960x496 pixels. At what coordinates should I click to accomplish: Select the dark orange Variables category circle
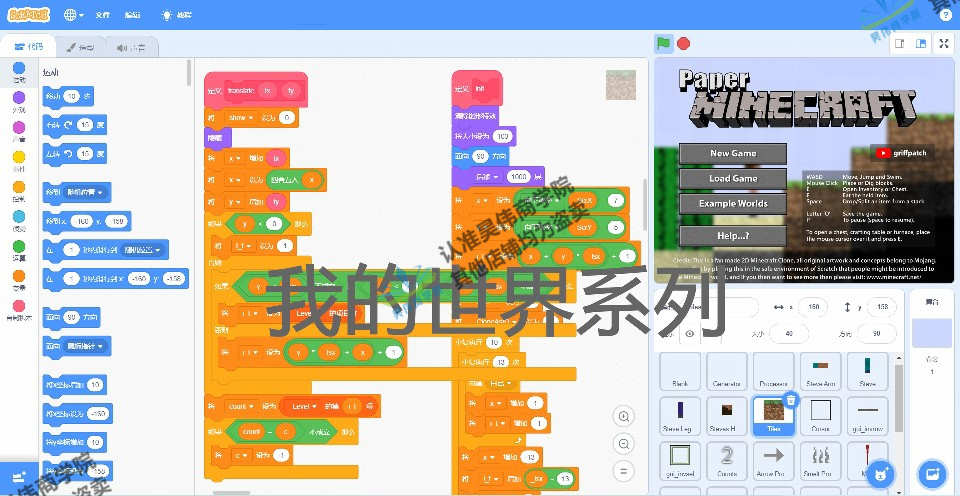(20, 276)
